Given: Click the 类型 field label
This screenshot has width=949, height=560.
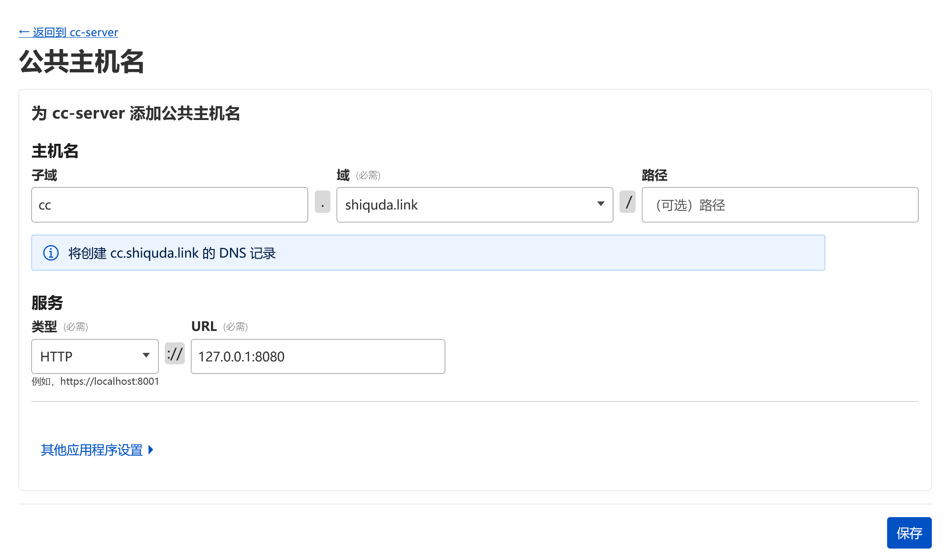Looking at the screenshot, I should pos(44,327).
